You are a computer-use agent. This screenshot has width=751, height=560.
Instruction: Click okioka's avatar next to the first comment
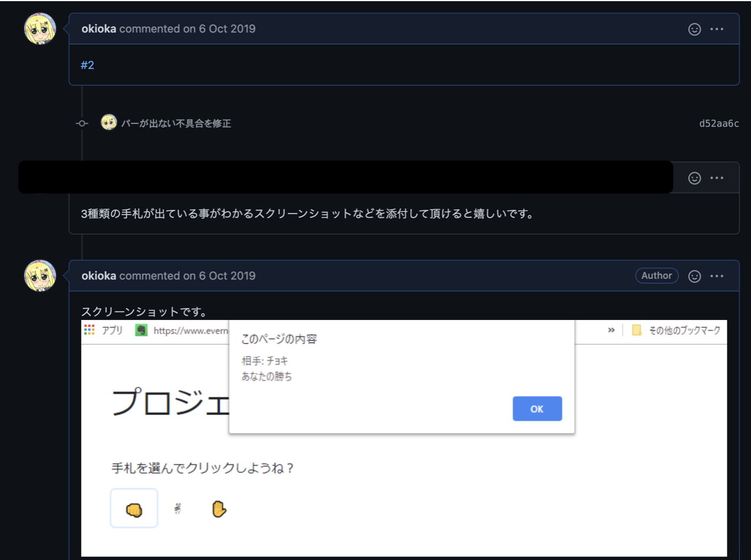40,29
